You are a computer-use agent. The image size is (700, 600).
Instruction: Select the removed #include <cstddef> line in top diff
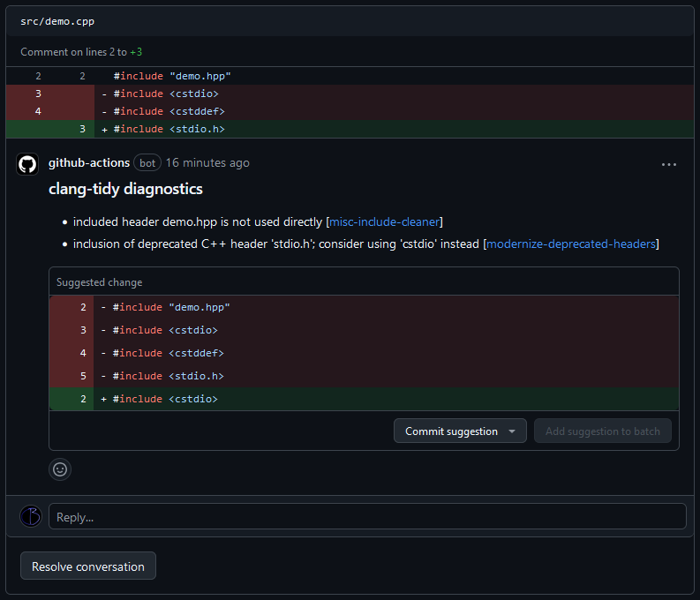(x=169, y=111)
